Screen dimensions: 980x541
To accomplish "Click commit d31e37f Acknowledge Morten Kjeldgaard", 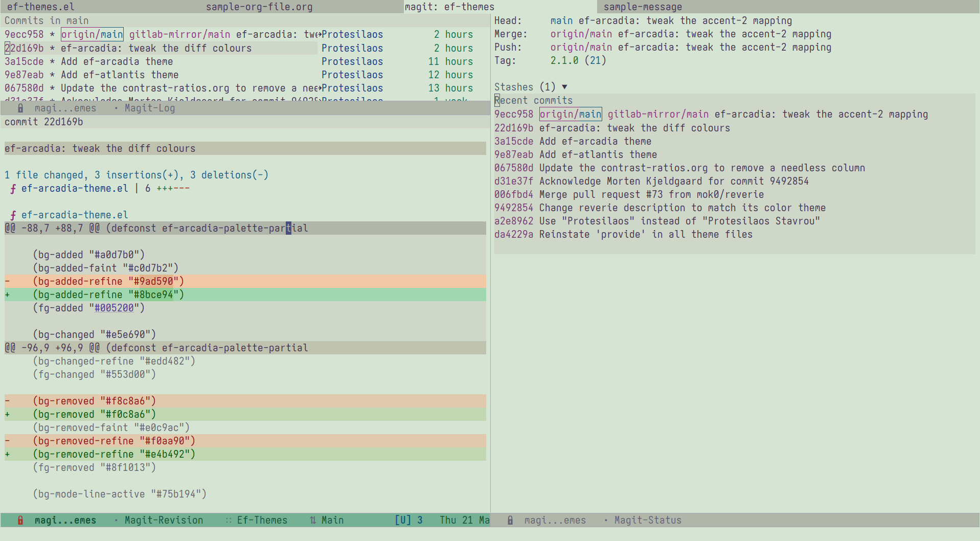I will 651,181.
